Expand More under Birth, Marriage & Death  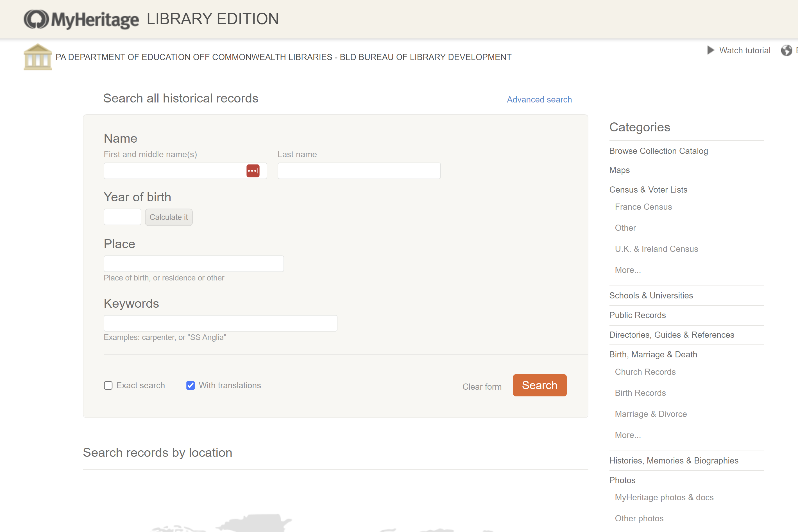coord(627,435)
